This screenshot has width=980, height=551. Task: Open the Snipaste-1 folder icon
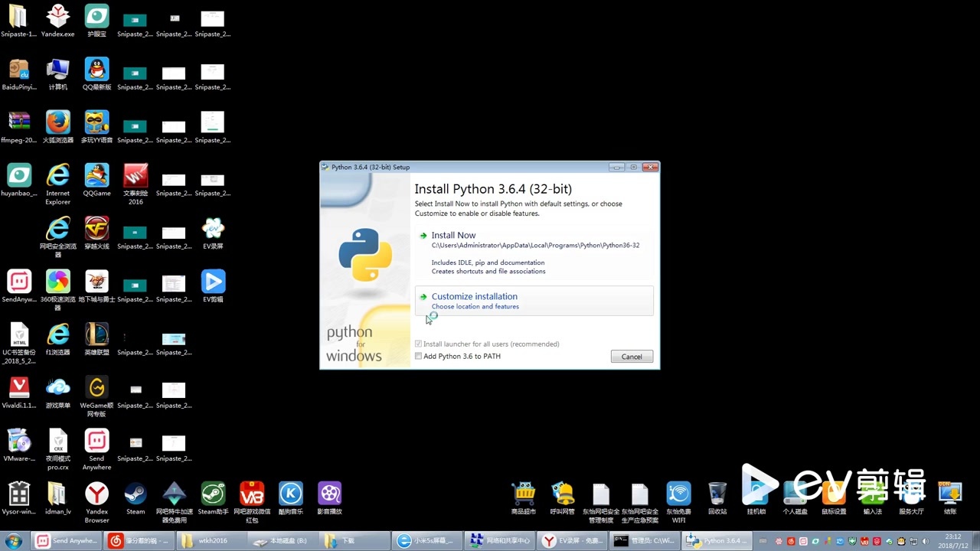click(18, 21)
